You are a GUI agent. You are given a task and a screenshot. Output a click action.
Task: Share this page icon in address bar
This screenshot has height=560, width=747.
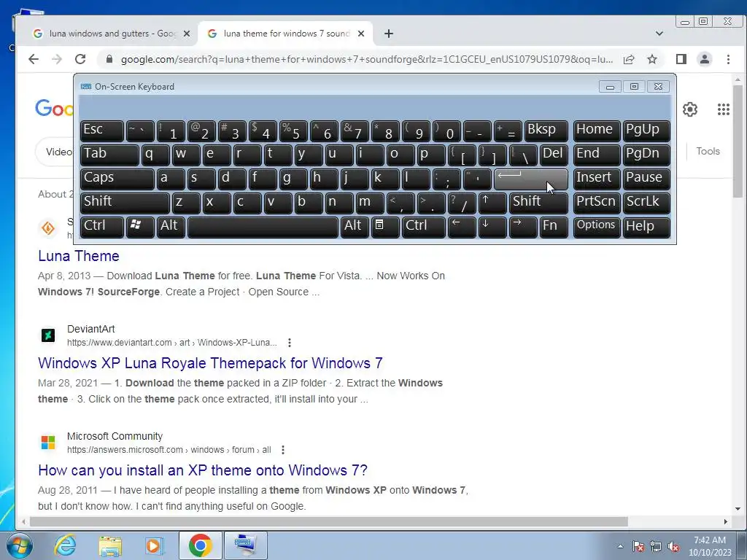(x=629, y=59)
